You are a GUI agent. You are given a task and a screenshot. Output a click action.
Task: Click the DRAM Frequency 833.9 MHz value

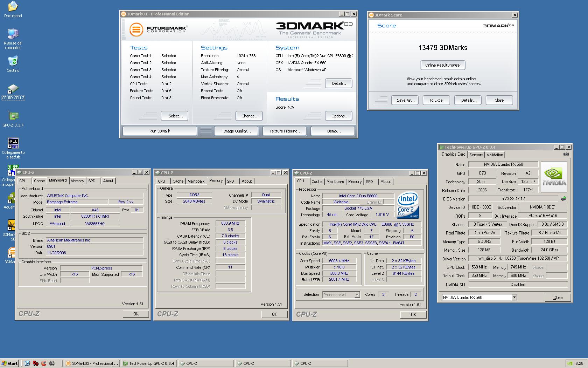230,223
